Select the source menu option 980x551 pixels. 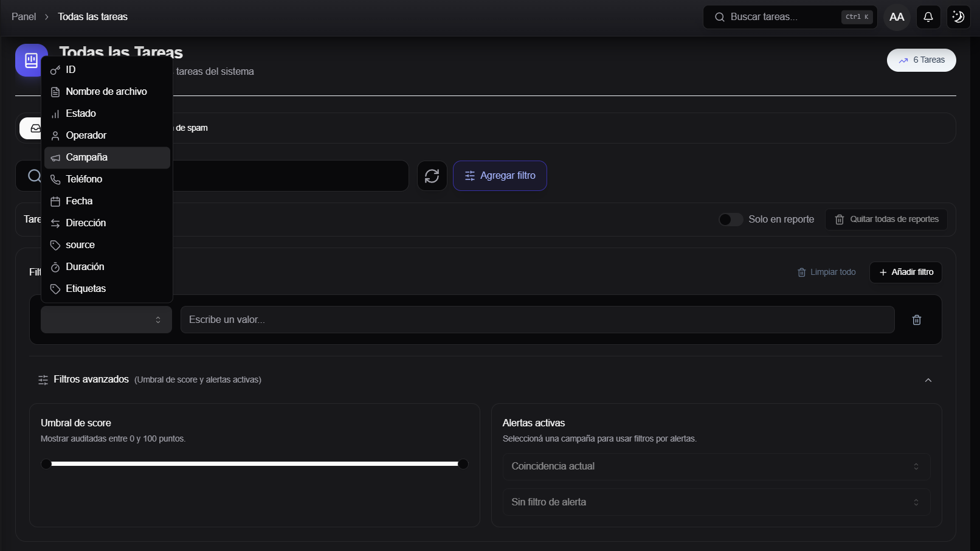coord(107,245)
